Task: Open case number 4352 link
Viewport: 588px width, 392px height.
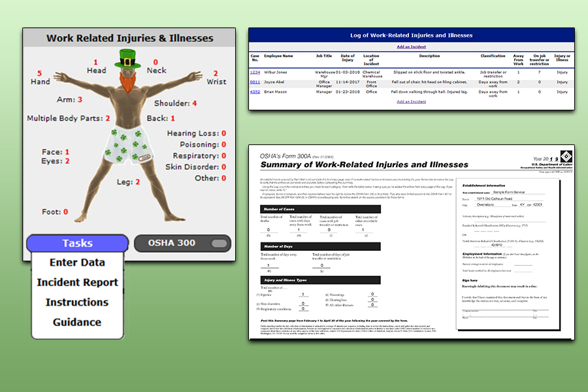Action: pos(255,92)
